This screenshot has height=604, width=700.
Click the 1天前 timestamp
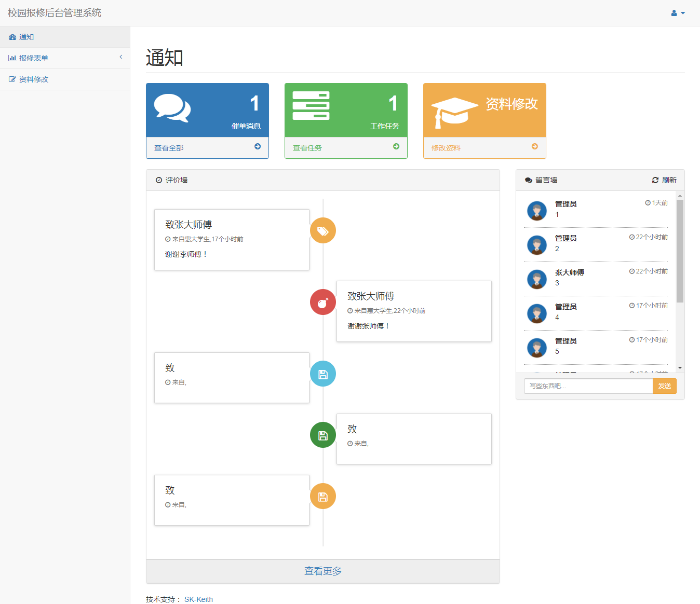pyautogui.click(x=656, y=203)
